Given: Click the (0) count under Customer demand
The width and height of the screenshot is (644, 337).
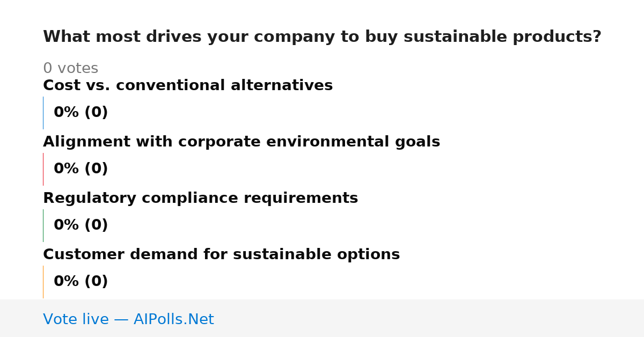Looking at the screenshot, I should click(96, 282).
